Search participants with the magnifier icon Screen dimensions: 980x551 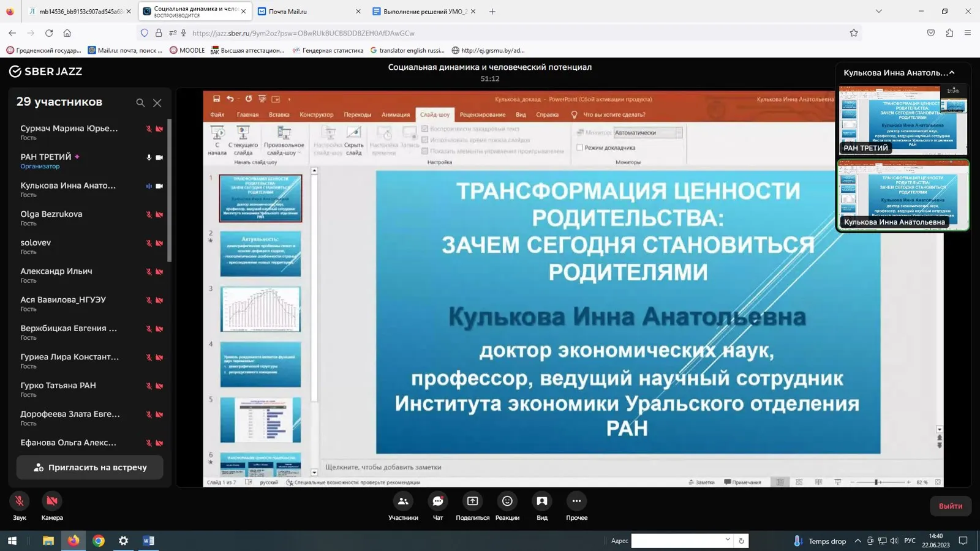click(x=140, y=103)
